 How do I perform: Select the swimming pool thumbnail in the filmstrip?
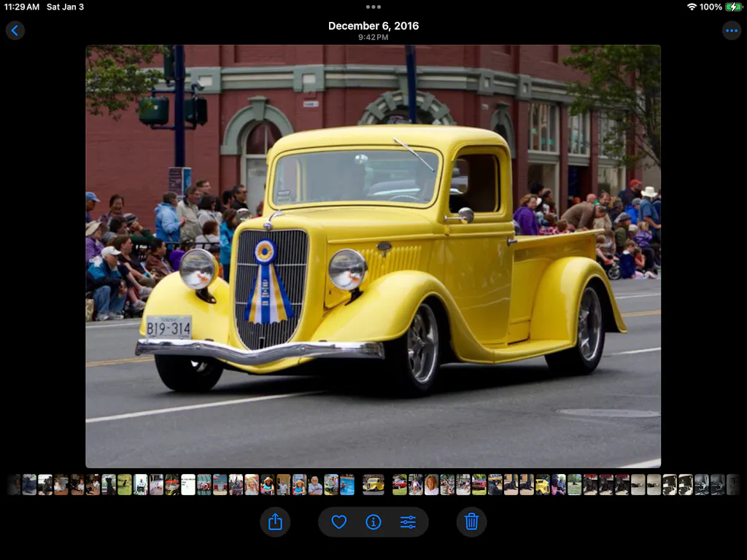[347, 485]
